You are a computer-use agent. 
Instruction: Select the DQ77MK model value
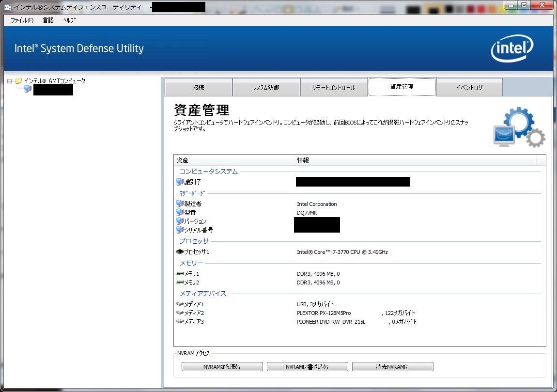click(307, 213)
